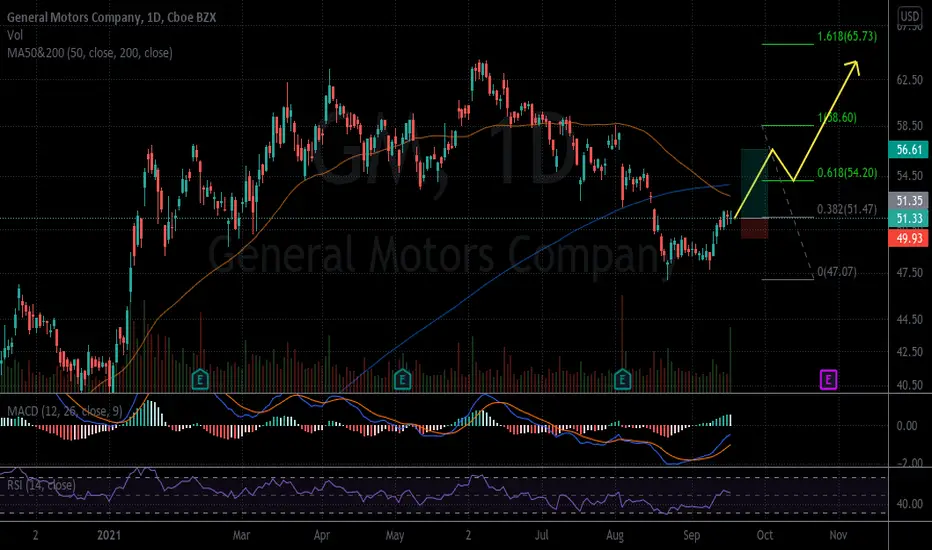932x550 pixels.
Task: Click the Sep label on time axis
Action: pos(691,535)
